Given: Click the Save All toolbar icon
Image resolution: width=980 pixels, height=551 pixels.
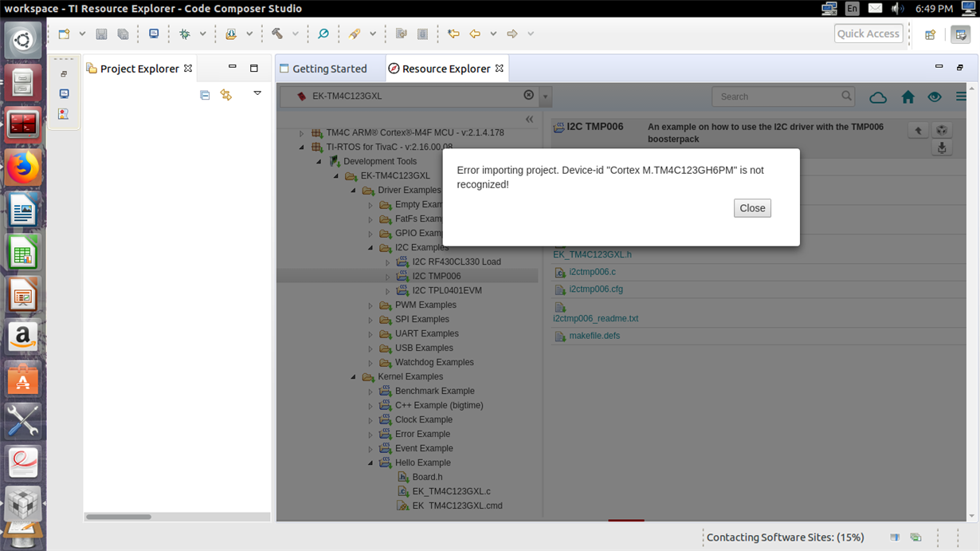Looking at the screenshot, I should coord(123,34).
